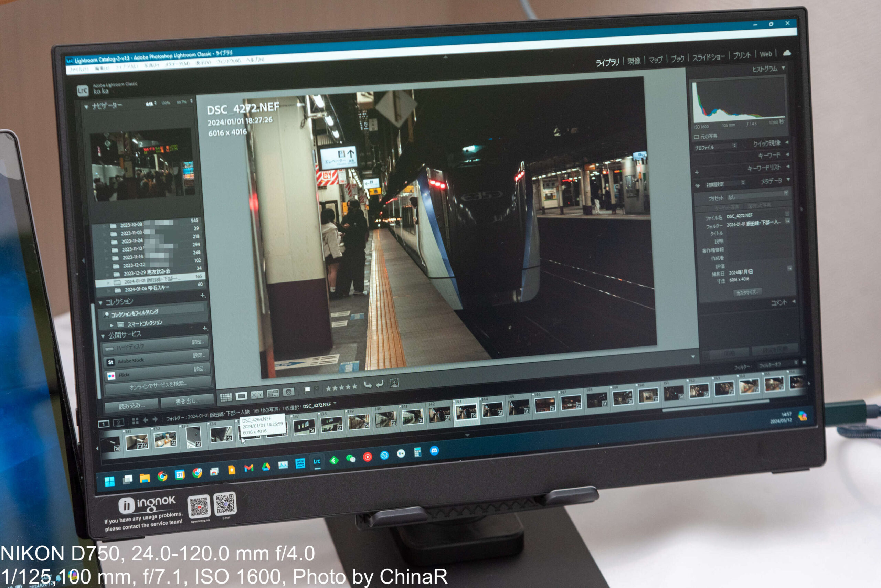Switch to Grid view icon
The width and height of the screenshot is (881, 588).
(x=225, y=397)
